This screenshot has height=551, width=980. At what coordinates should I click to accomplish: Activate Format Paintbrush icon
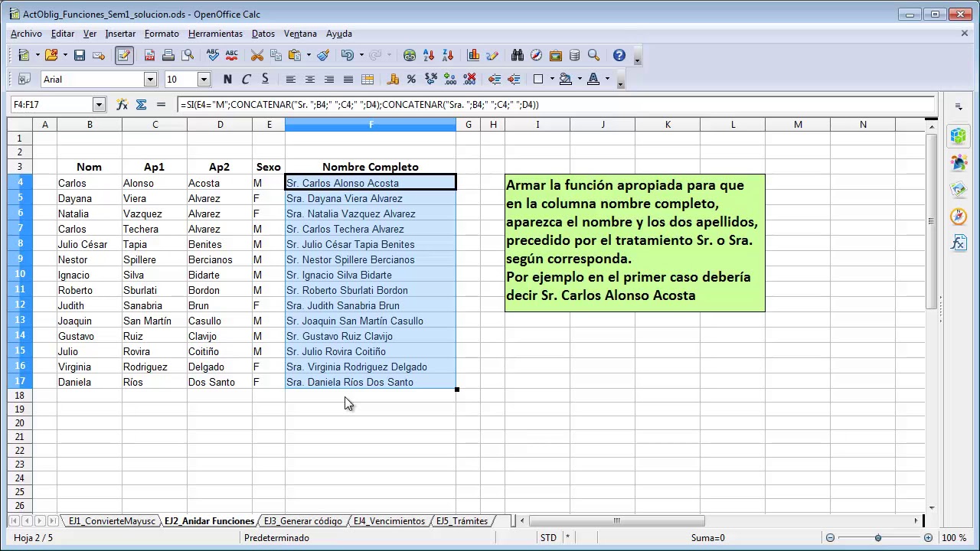coord(323,55)
